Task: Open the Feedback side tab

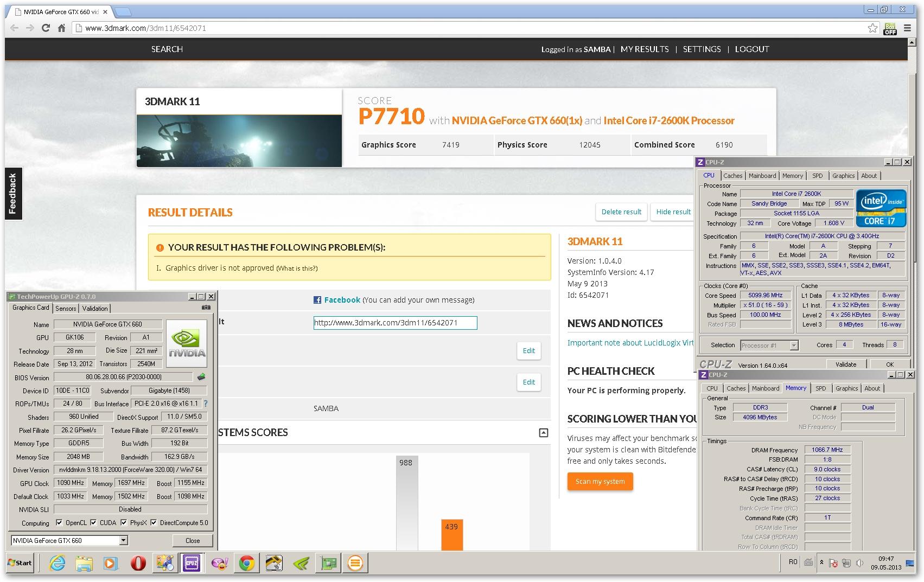Action: pos(13,194)
